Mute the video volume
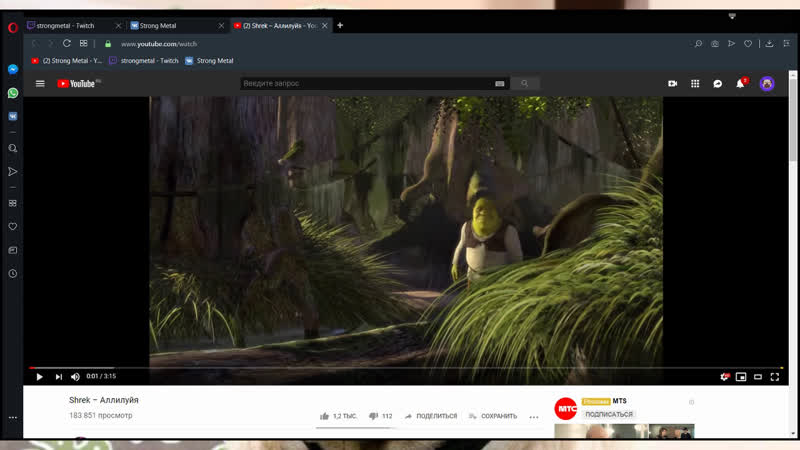Viewport: 800px width, 450px height. [x=76, y=377]
